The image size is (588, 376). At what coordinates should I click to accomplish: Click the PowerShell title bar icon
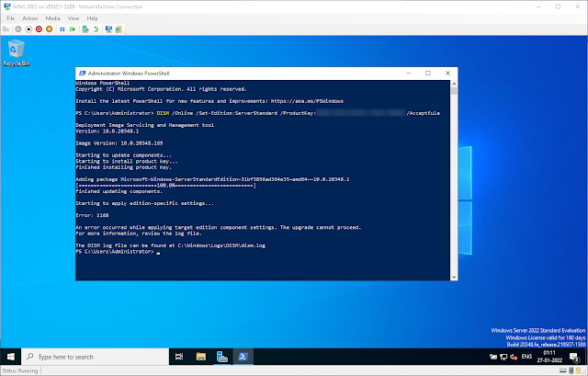coord(82,74)
